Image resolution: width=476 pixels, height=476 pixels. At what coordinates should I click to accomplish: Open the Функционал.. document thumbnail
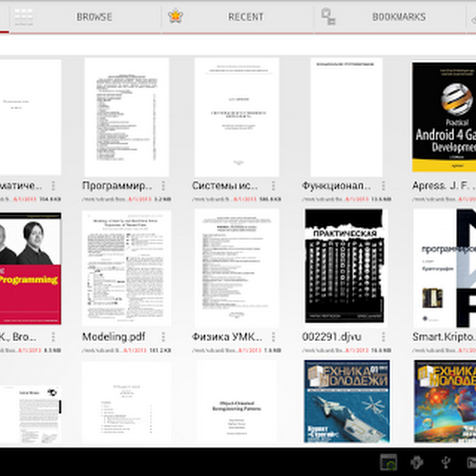click(x=346, y=117)
